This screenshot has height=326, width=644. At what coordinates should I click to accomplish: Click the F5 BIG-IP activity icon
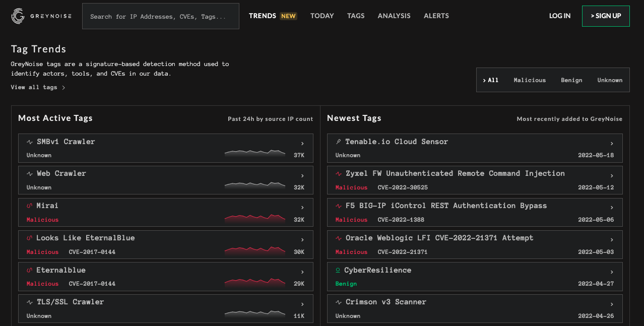pyautogui.click(x=339, y=206)
